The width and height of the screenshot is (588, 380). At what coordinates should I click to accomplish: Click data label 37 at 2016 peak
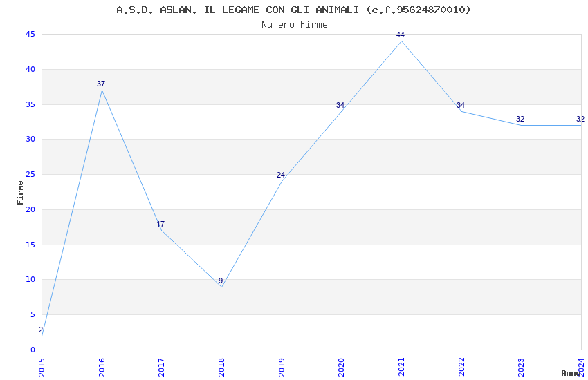tap(101, 84)
